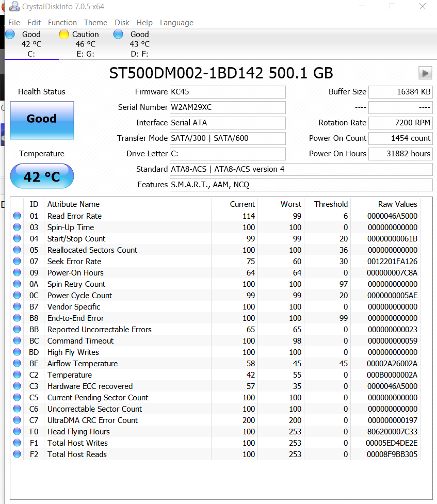Open the Edit menu
The height and width of the screenshot is (504, 437).
coord(34,23)
